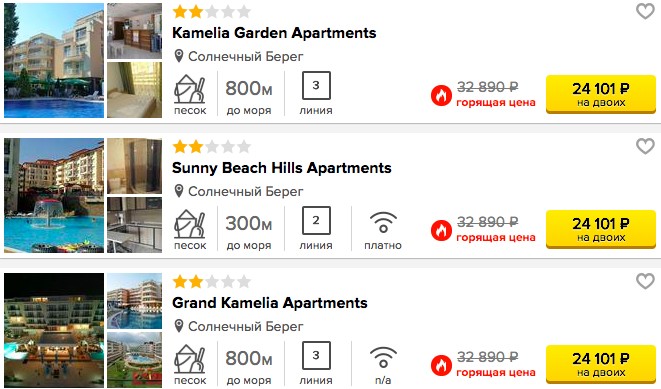Viewport: 661px width, 389px height.
Task: Click location pin under Grand Kamelia Apartments
Action: [x=179, y=326]
